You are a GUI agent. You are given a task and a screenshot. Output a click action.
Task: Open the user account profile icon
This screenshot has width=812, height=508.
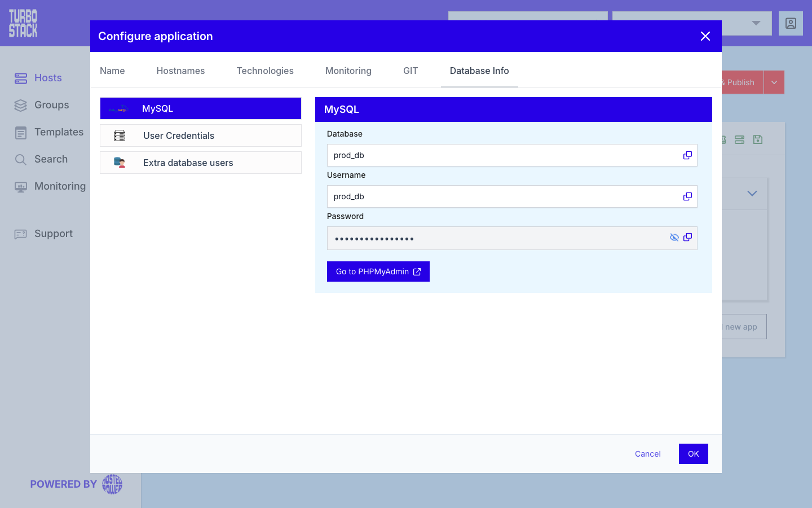click(x=791, y=23)
